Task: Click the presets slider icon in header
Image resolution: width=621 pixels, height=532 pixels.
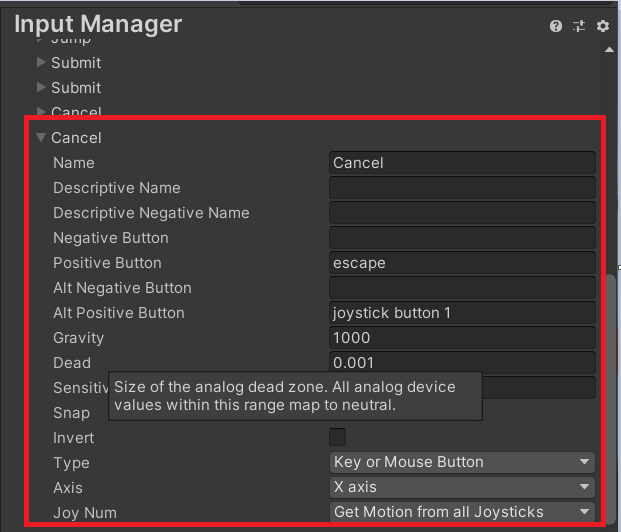Action: [579, 26]
